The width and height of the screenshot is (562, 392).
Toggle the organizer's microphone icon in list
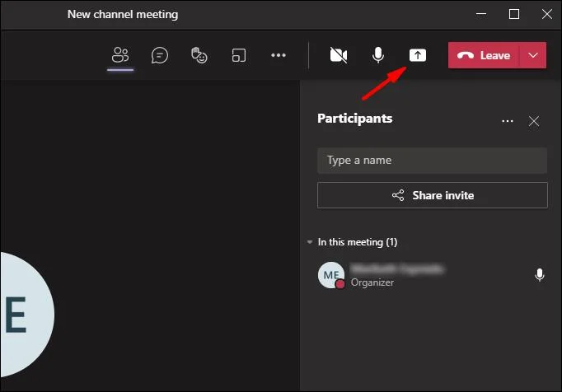click(x=540, y=275)
